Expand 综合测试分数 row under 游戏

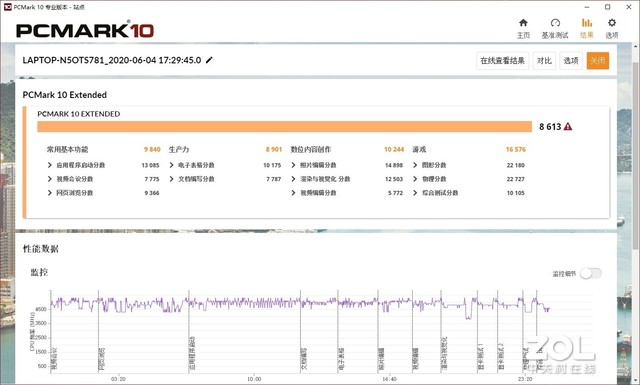tap(415, 193)
